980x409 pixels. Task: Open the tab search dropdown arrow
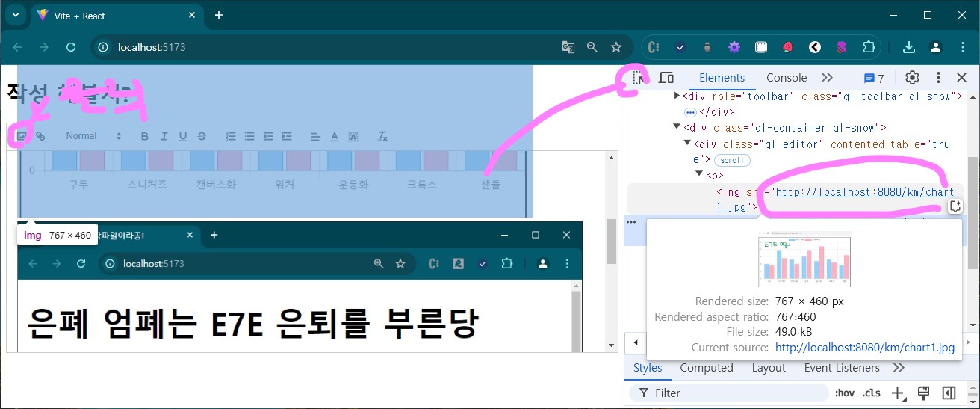tap(14, 15)
